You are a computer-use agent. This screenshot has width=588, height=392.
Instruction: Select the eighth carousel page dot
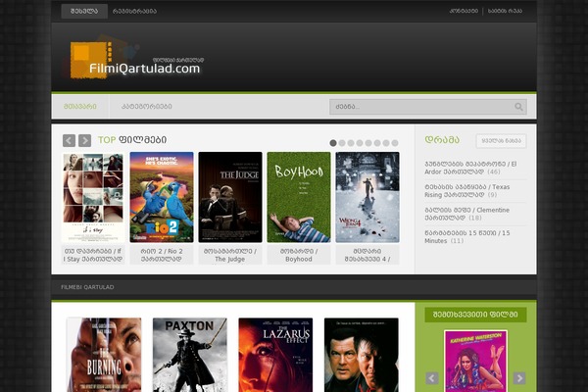pos(395,143)
